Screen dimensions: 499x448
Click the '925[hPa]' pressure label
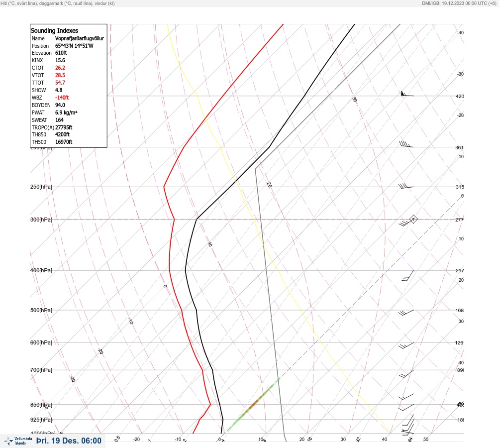(41, 420)
